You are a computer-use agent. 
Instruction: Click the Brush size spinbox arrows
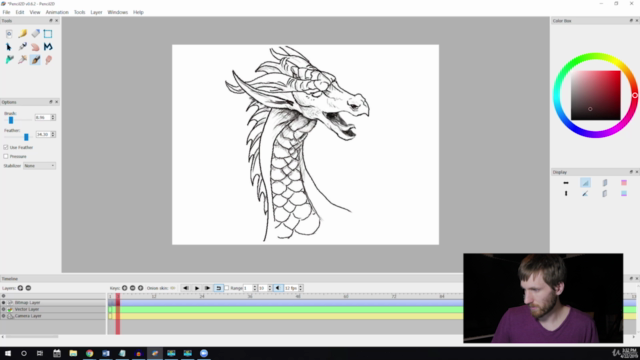(53, 118)
